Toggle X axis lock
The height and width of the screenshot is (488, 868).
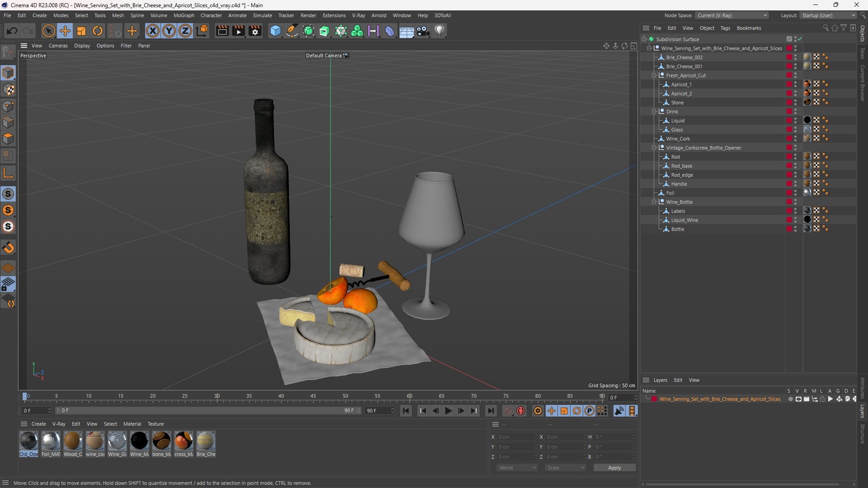coord(153,31)
